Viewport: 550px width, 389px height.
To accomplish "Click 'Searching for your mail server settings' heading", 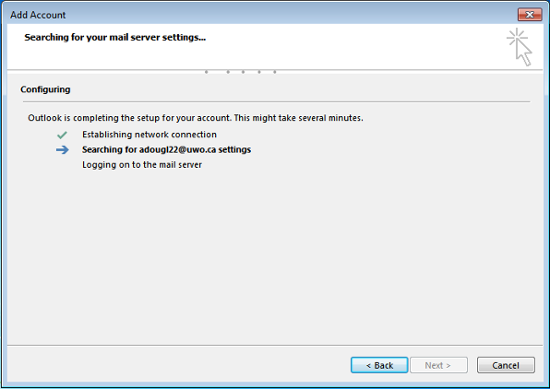I will [x=115, y=38].
